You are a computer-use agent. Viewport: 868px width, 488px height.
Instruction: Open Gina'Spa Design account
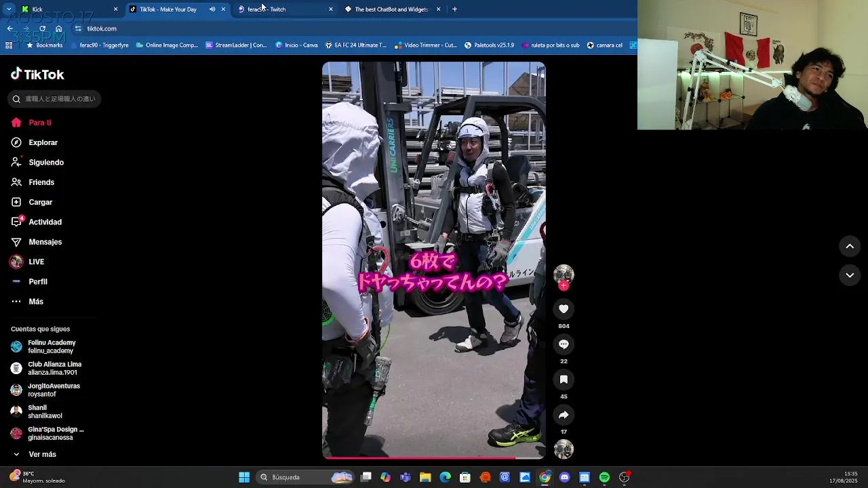tap(47, 434)
